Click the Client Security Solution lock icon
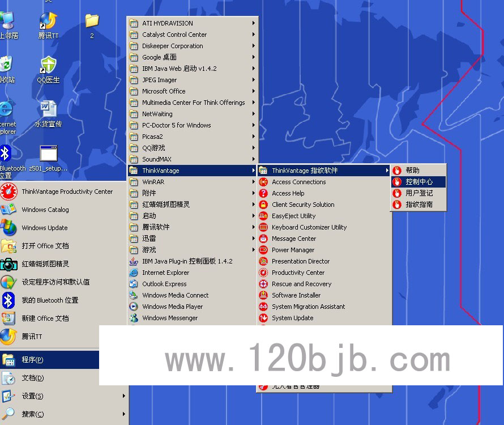 click(263, 205)
